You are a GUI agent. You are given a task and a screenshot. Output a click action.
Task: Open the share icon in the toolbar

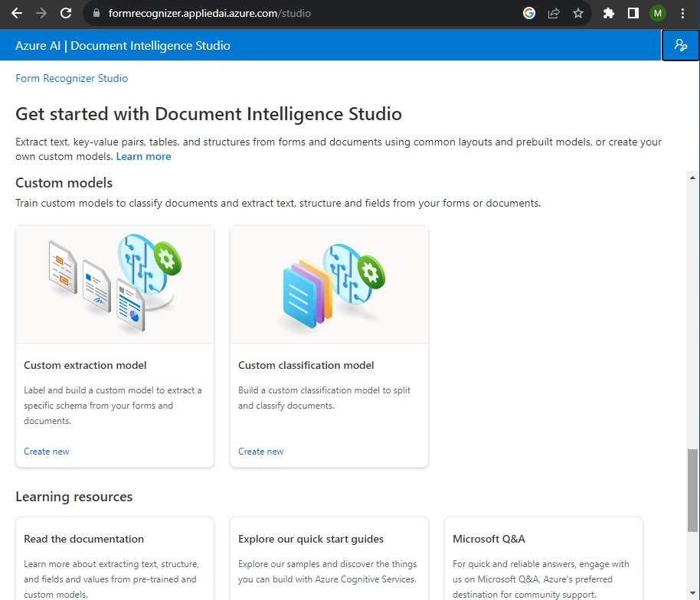tap(554, 13)
